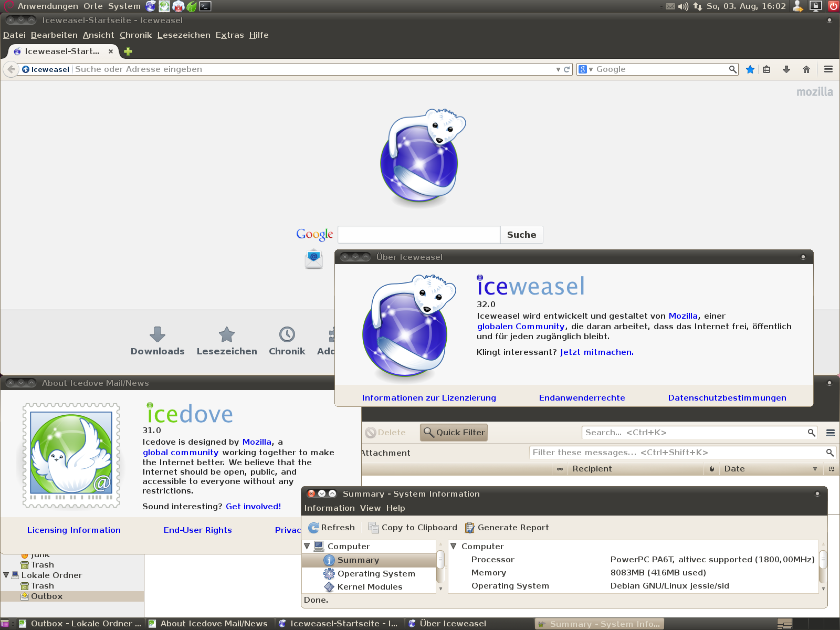
Task: Click the Filter these messages input field
Action: (x=677, y=453)
